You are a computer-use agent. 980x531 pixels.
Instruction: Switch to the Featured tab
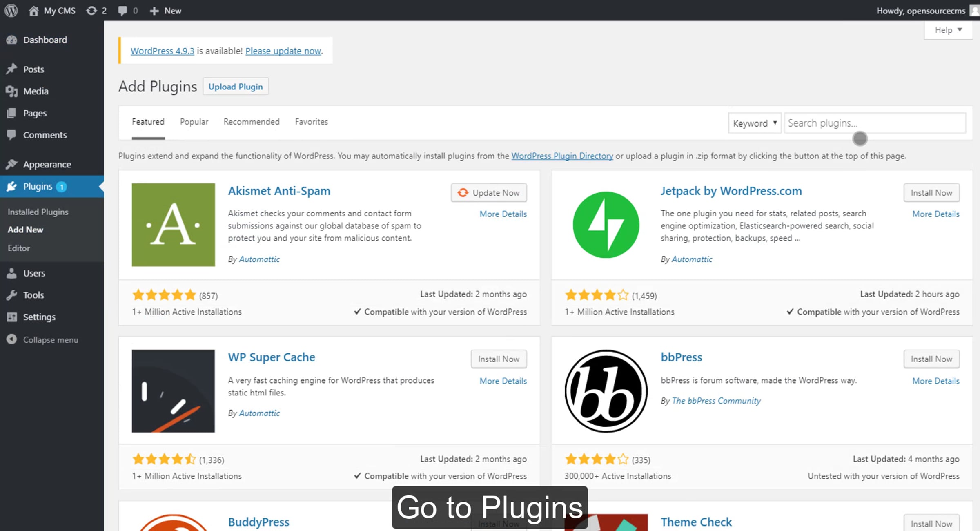[x=148, y=122]
